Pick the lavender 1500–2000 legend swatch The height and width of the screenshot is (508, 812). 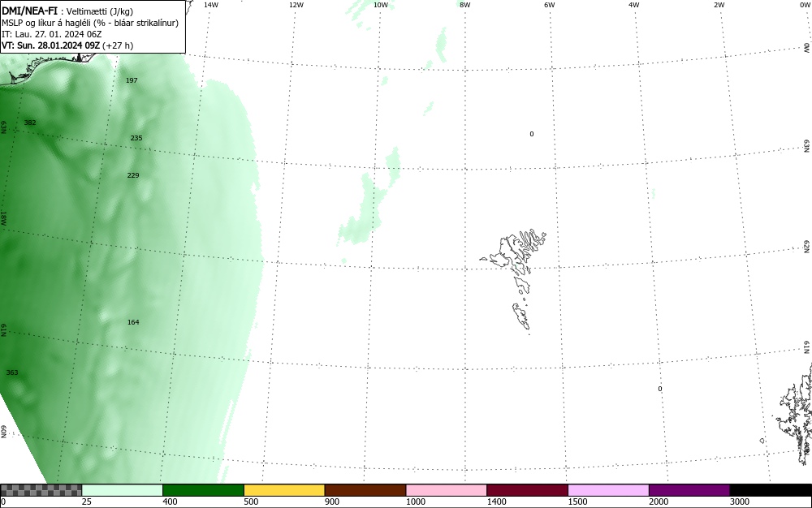[x=608, y=490]
